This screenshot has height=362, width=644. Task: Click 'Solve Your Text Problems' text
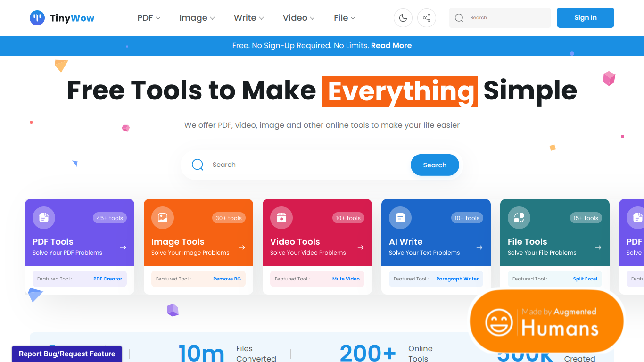(x=424, y=253)
